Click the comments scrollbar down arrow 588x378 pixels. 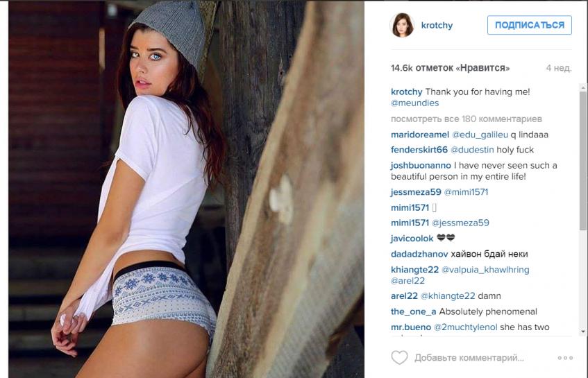(583, 331)
